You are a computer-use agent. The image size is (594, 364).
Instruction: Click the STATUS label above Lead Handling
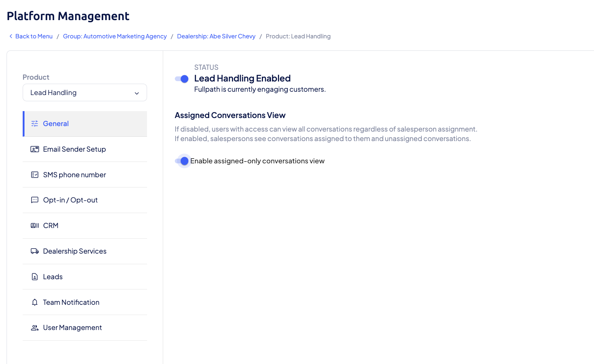[206, 67]
